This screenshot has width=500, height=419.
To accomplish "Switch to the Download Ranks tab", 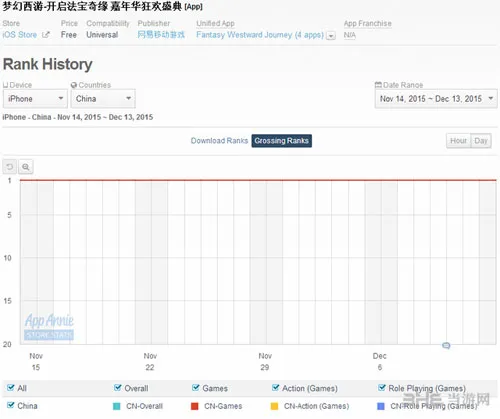I will 219,141.
